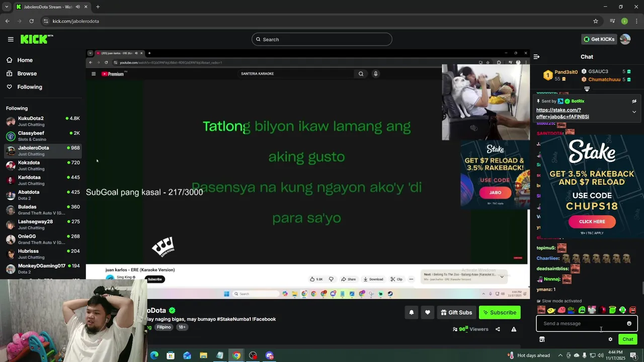The height and width of the screenshot is (362, 644).
Task: Expand the gift leaderboard chevron
Action: pyautogui.click(x=587, y=89)
